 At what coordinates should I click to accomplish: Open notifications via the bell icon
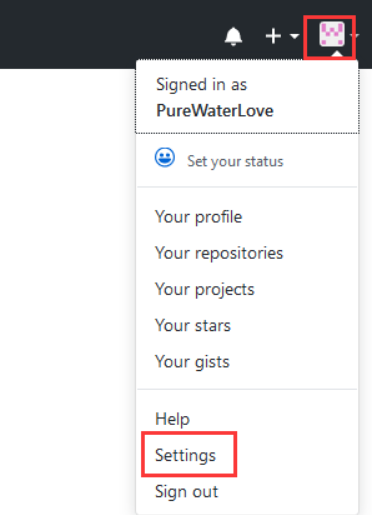(x=233, y=36)
